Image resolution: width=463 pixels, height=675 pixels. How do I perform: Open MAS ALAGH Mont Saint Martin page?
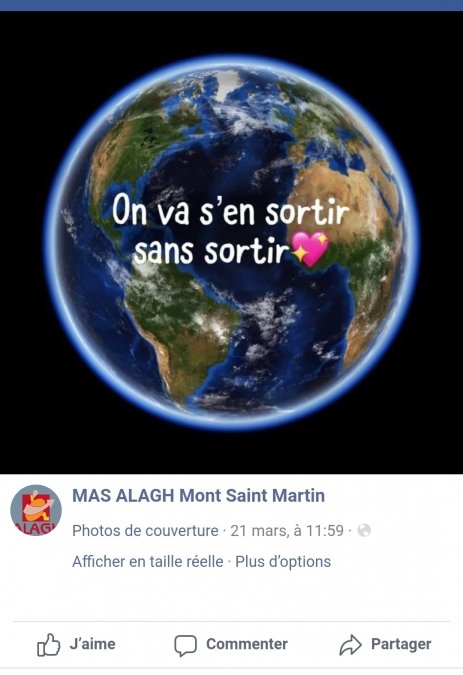[x=198, y=495]
